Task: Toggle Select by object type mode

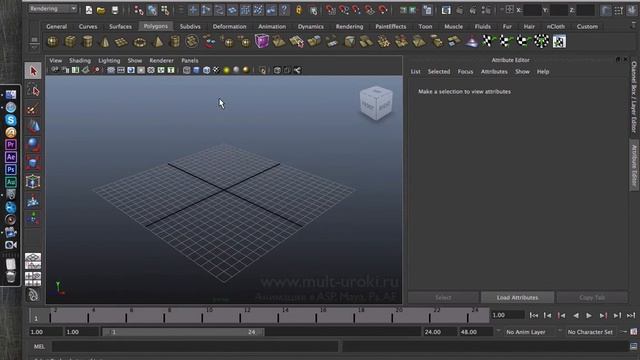Action: tap(152, 10)
